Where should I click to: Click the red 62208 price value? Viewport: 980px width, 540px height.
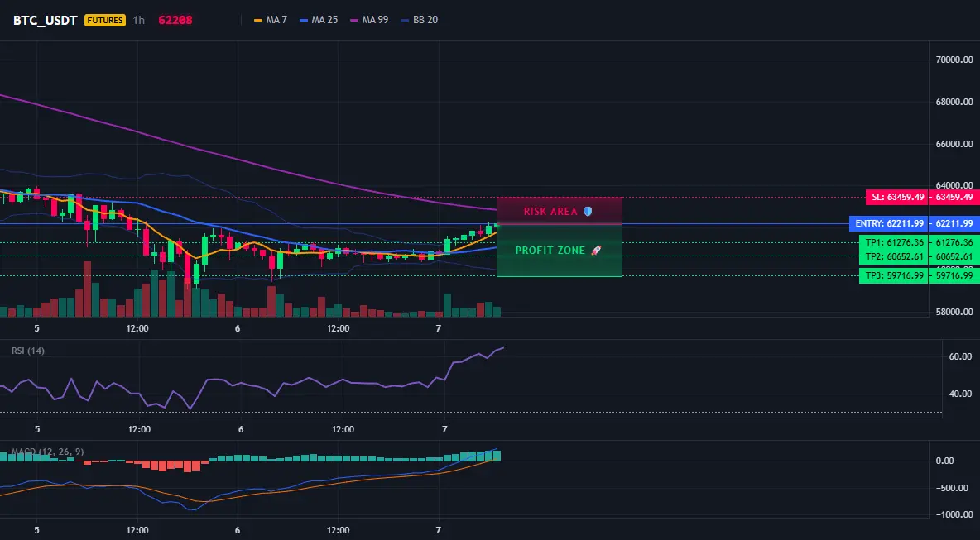click(x=175, y=20)
